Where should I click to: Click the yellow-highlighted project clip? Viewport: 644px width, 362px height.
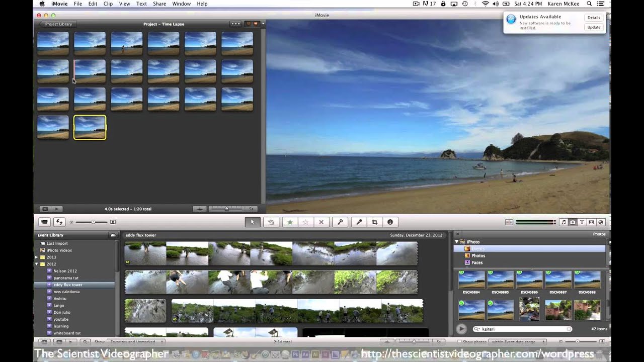click(90, 127)
